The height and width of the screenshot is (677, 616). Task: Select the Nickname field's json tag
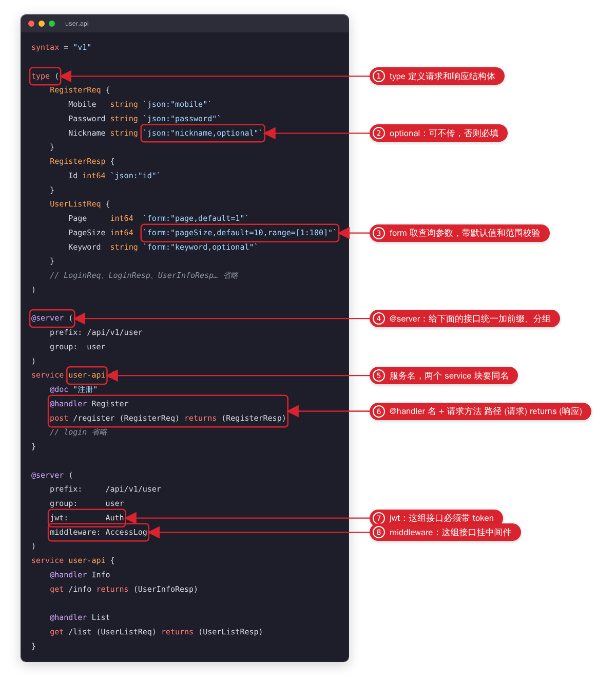tap(203, 133)
